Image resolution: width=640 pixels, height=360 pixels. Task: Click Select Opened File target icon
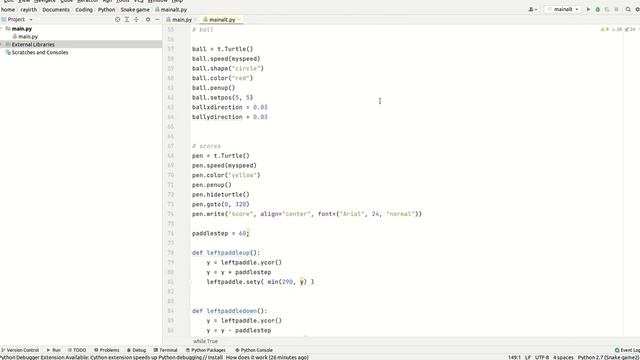coord(118,19)
